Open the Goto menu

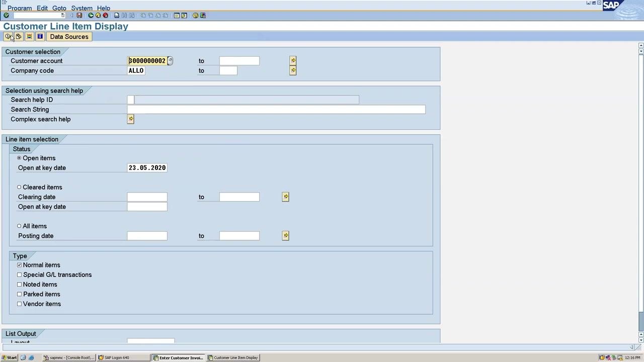click(59, 8)
